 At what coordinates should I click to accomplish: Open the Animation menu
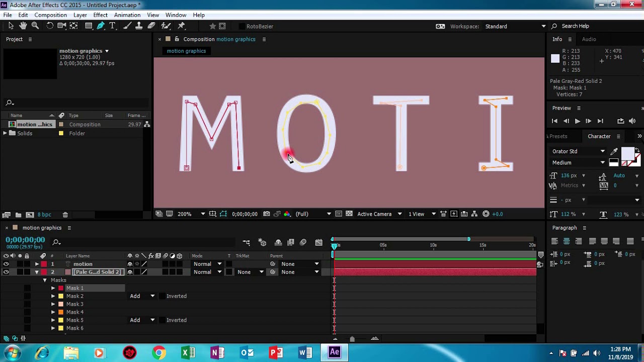tap(127, 15)
